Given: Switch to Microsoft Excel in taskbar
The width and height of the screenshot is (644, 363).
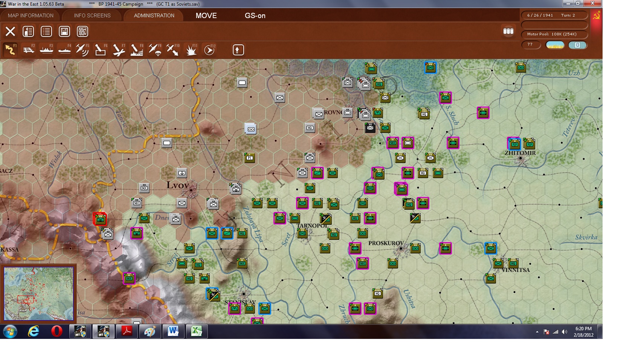Looking at the screenshot, I should click(197, 332).
